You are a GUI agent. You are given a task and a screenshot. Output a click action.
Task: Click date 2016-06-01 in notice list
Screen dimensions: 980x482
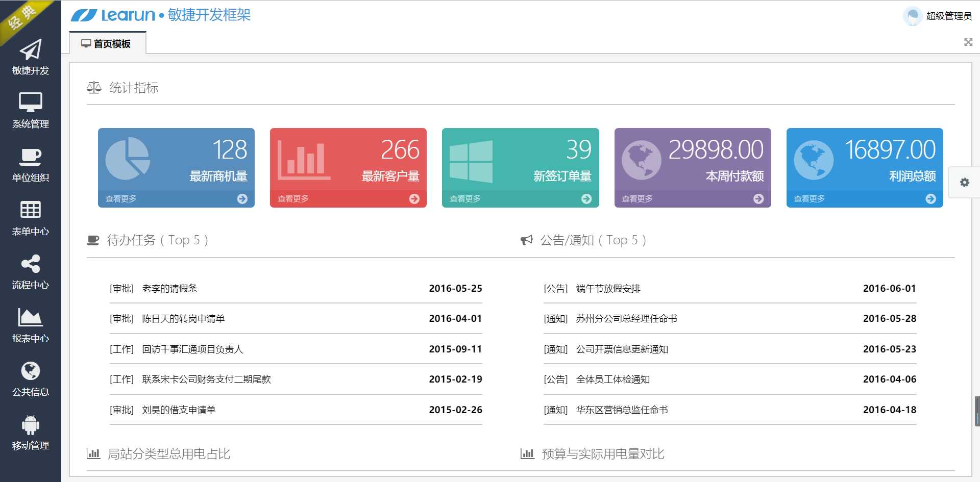pyautogui.click(x=889, y=289)
